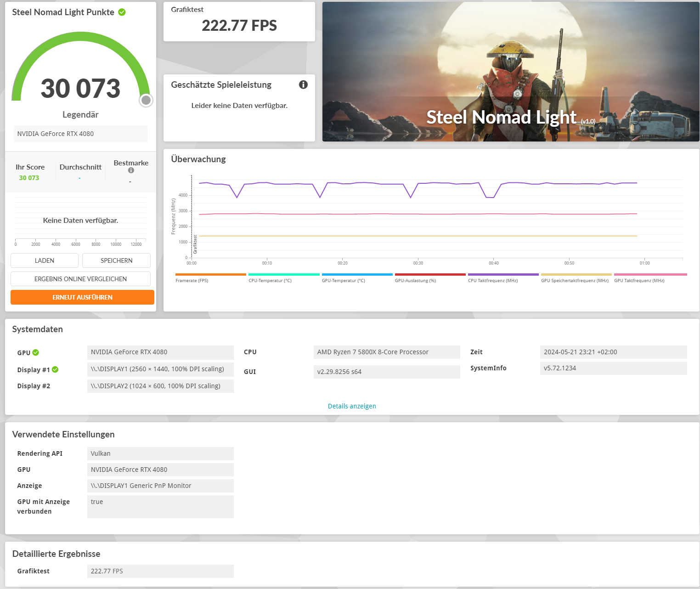Click the green validation check beside GPU
The image size is (700, 589).
(36, 352)
